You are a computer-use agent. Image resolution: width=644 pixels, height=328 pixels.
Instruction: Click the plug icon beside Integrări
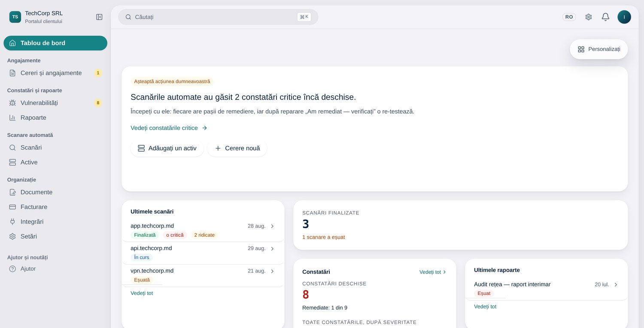[x=12, y=222]
